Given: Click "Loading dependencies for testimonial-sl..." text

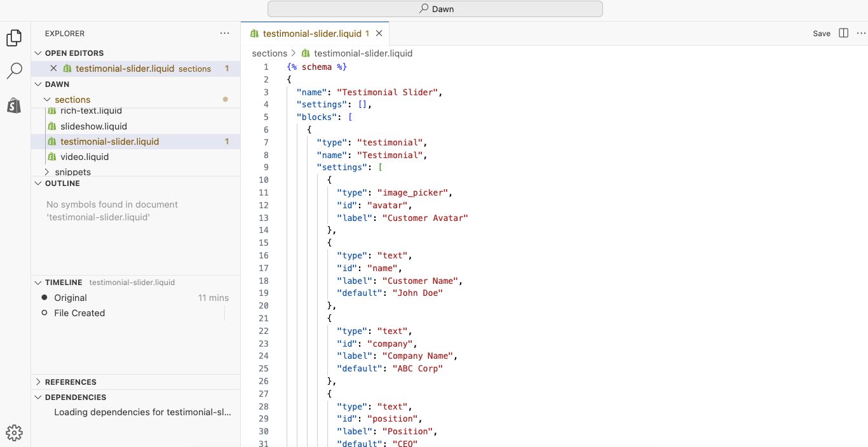Looking at the screenshot, I should tap(142, 412).
